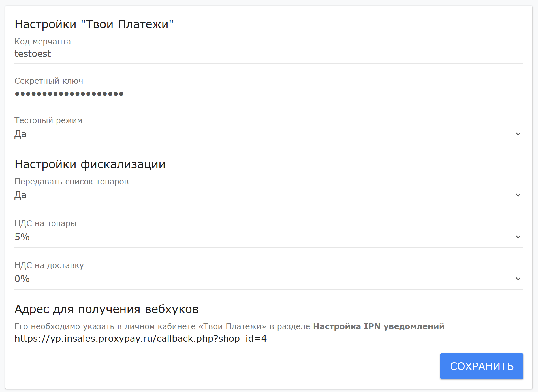The width and height of the screenshot is (538, 392).
Task: Click the bold Настройка IPN уведомлений text
Action: (x=379, y=326)
